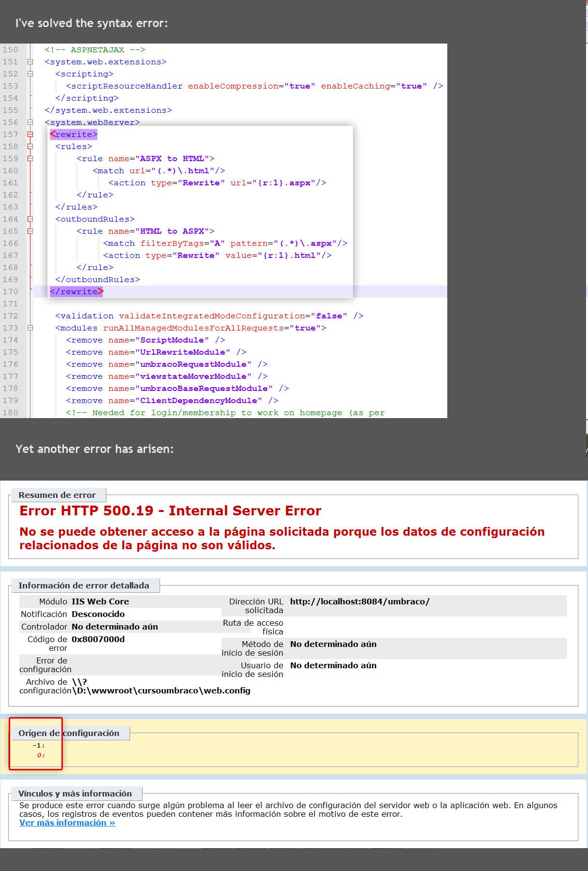
Task: Click line number 150 in gutter
Action: [10, 50]
